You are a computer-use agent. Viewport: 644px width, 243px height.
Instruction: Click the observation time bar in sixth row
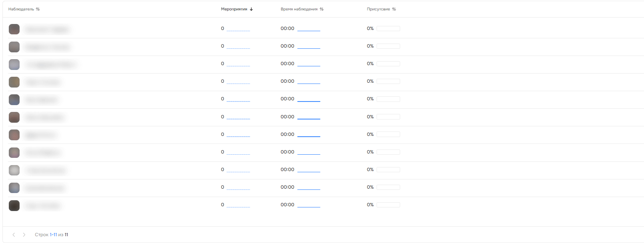[309, 119]
